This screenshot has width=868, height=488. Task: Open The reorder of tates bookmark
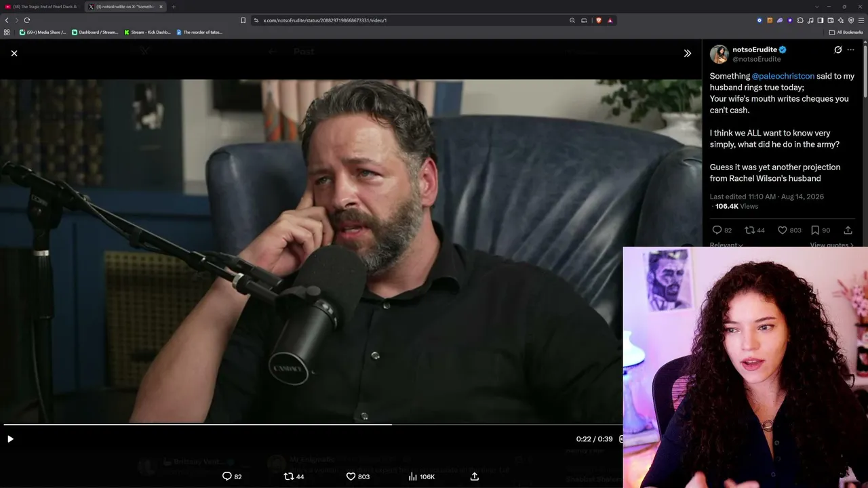coord(199,32)
